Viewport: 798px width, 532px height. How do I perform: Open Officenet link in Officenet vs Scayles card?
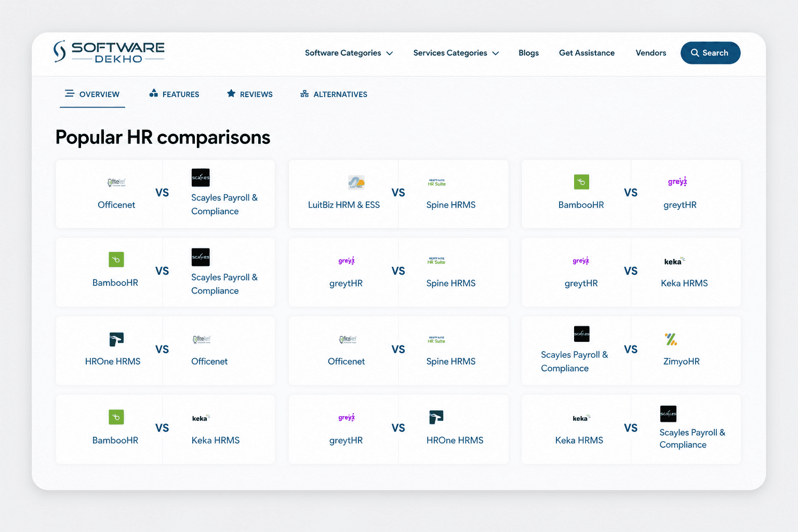pos(116,205)
